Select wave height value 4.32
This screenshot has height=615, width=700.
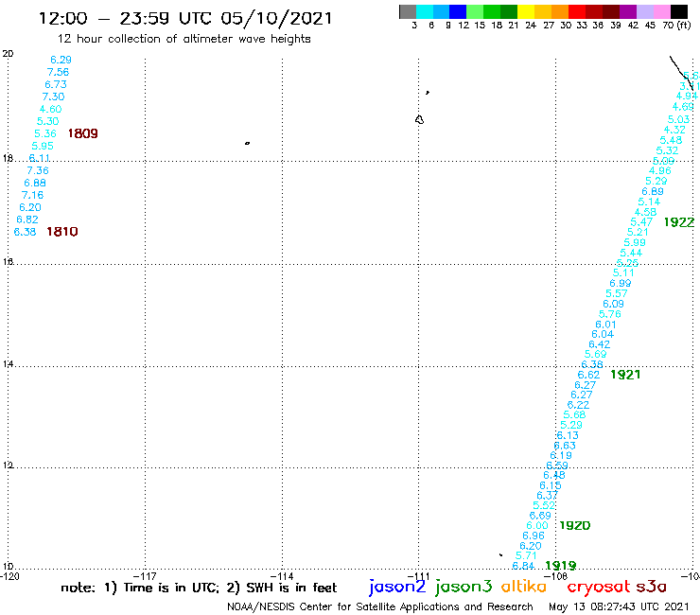674,130
